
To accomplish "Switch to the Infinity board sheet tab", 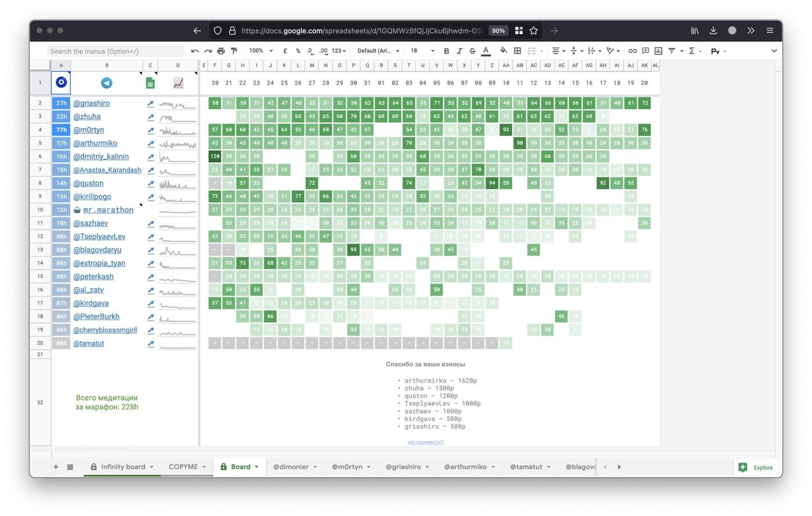I will (122, 467).
